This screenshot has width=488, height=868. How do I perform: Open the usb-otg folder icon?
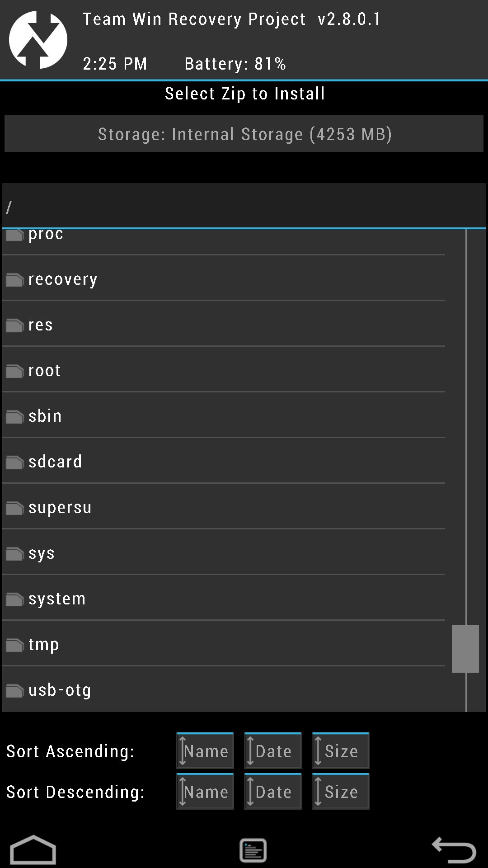(15, 691)
